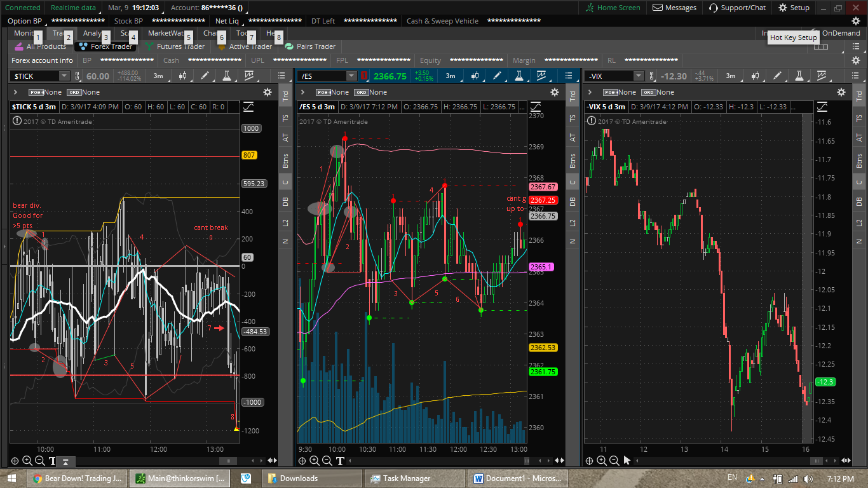This screenshot has height=488, width=868.
Task: Open -VIX chart settings gear
Action: [841, 92]
